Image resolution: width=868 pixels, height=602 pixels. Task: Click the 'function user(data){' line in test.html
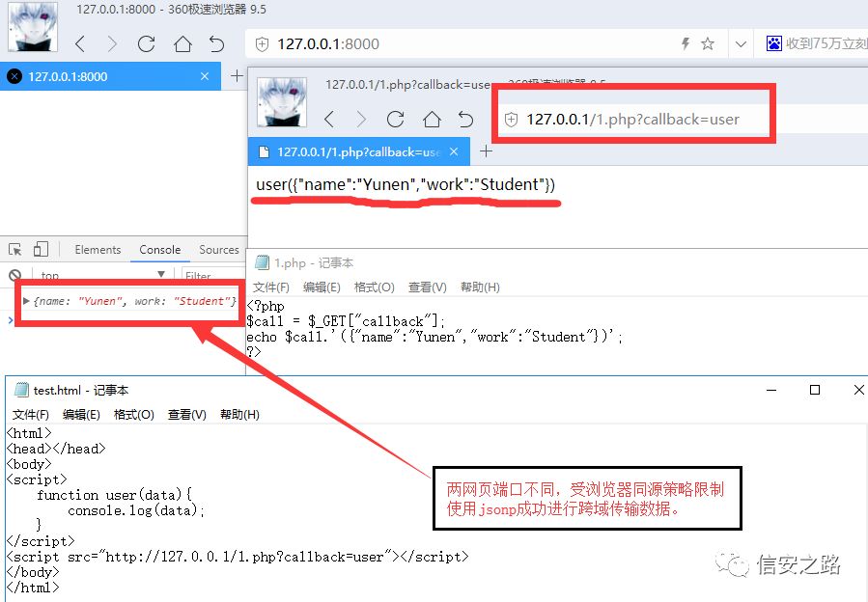[114, 495]
